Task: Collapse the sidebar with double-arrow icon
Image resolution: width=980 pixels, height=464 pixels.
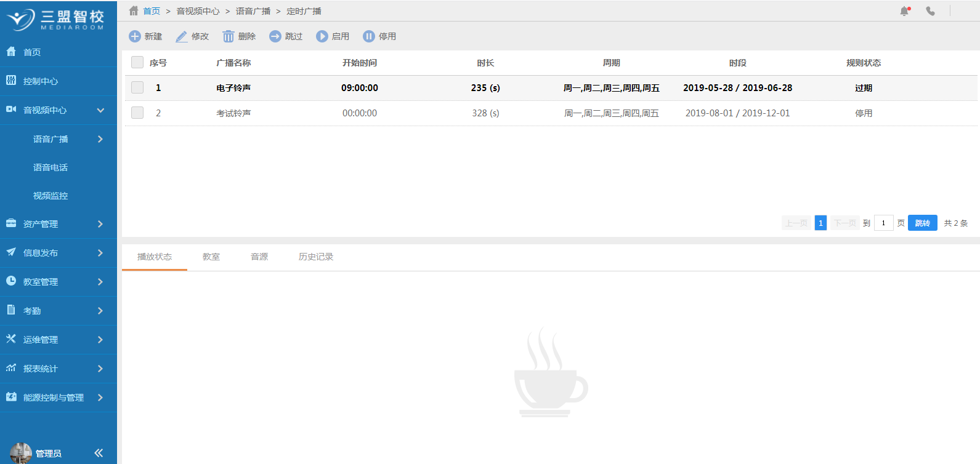Action: (99, 453)
